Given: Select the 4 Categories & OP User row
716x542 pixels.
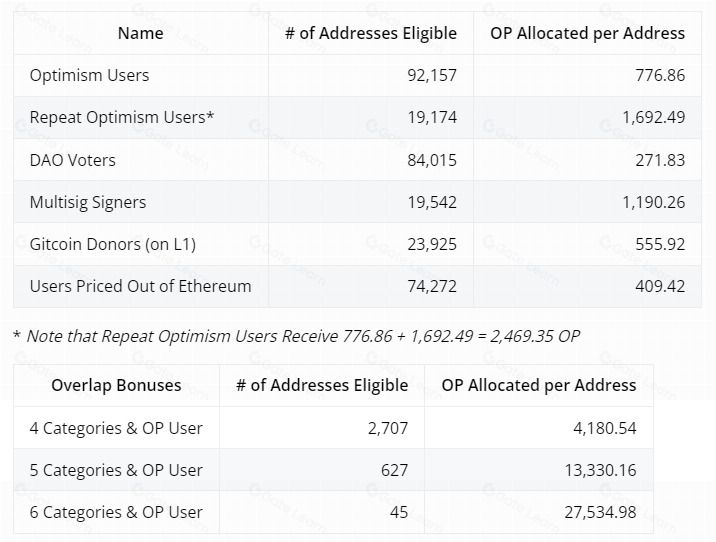Looking at the screenshot, I should click(116, 428).
